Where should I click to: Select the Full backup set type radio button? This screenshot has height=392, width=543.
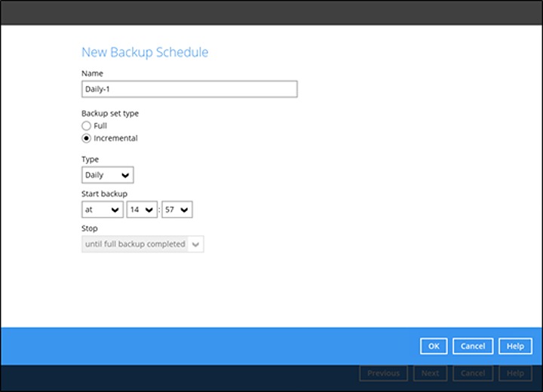(x=87, y=126)
